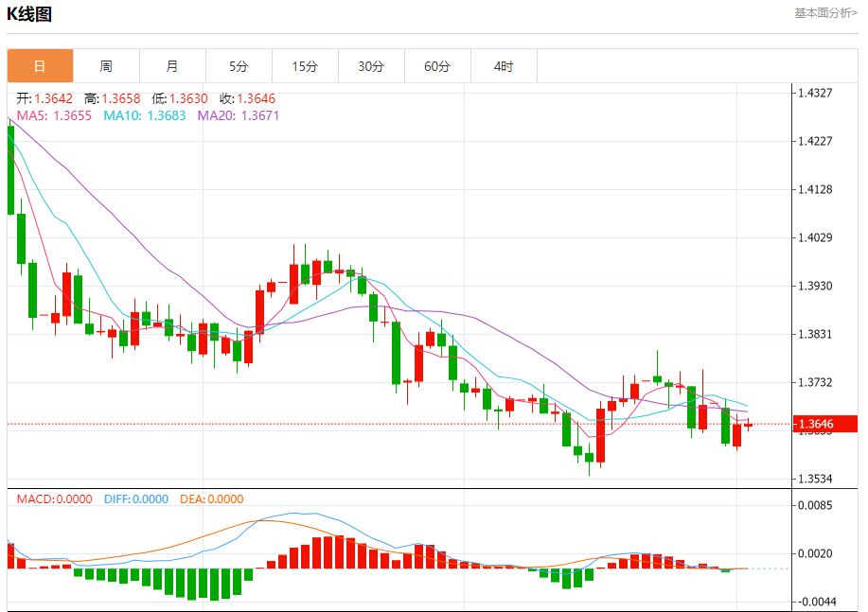
Task: Click the 1.3930 price axis label
Action: (815, 286)
